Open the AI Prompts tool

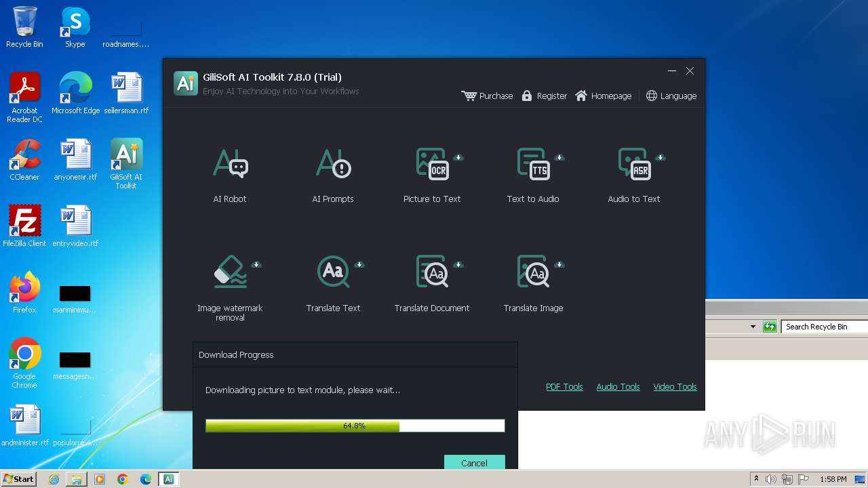point(333,175)
